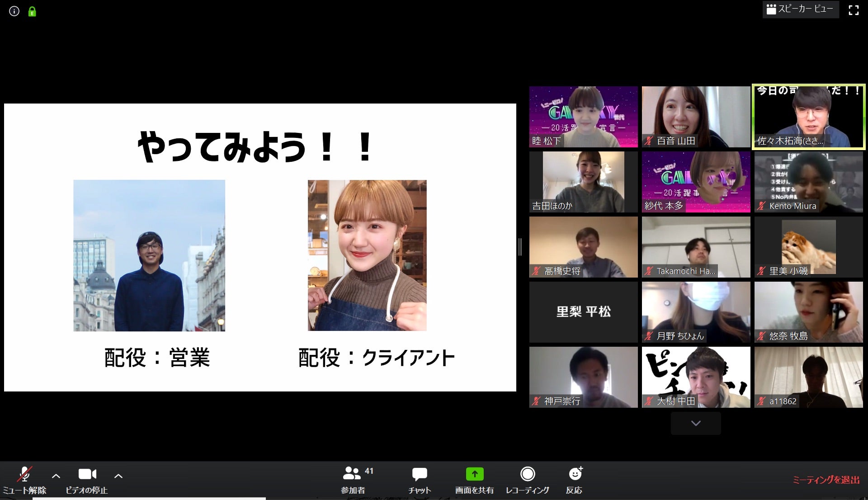
Task: Expand audio options arrow beside mute button
Action: (x=56, y=476)
